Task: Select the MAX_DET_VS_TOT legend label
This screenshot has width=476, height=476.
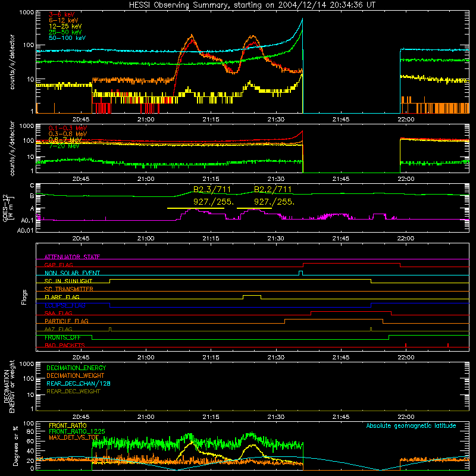Action: 73,437
